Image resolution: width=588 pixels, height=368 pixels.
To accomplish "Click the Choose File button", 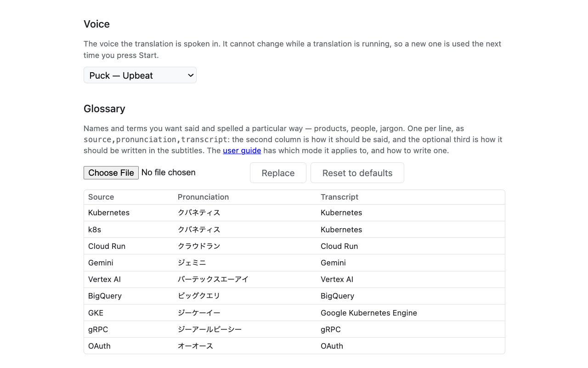I will tap(111, 172).
